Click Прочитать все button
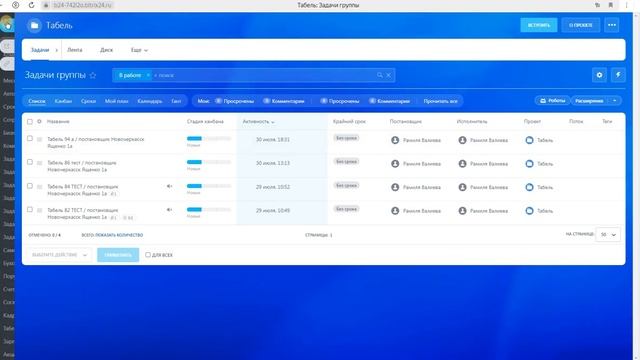Screen dimensions: 640x360 coord(440,101)
